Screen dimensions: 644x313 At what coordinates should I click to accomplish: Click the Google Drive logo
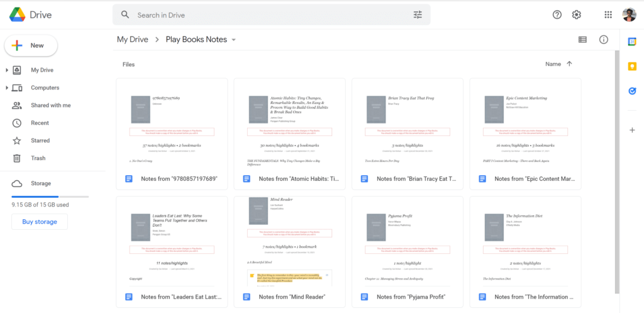coord(17,15)
